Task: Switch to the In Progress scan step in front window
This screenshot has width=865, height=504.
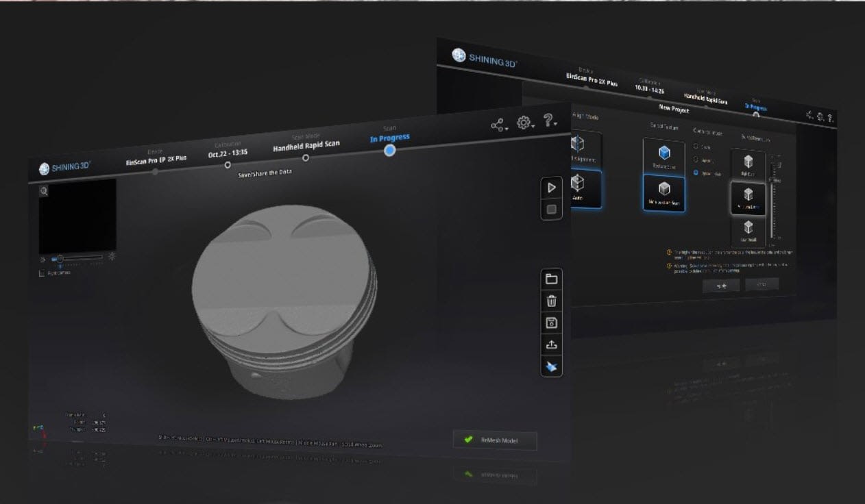Action: click(x=389, y=150)
